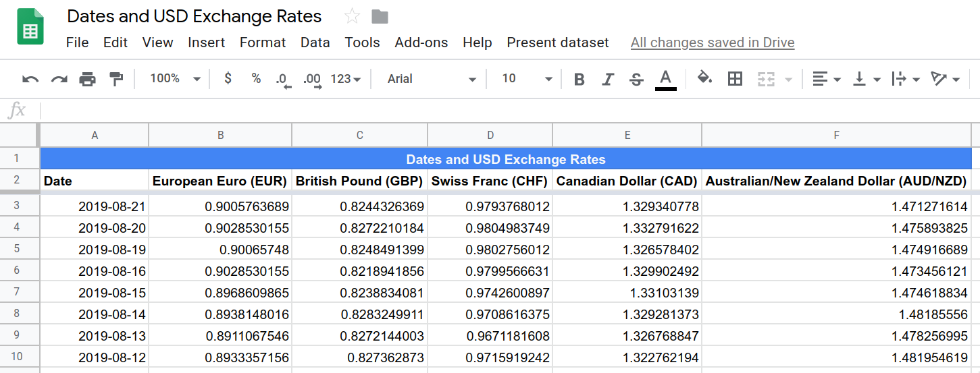Open the borders grid icon
980x373 pixels.
735,79
